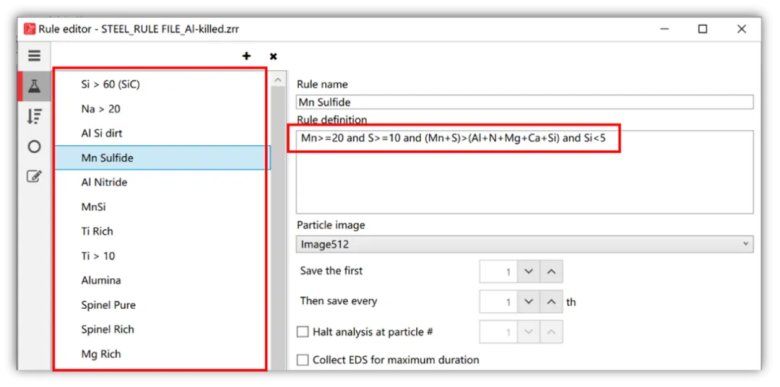Increase the Then save every value
This screenshot has height=387, width=780.
(551, 302)
